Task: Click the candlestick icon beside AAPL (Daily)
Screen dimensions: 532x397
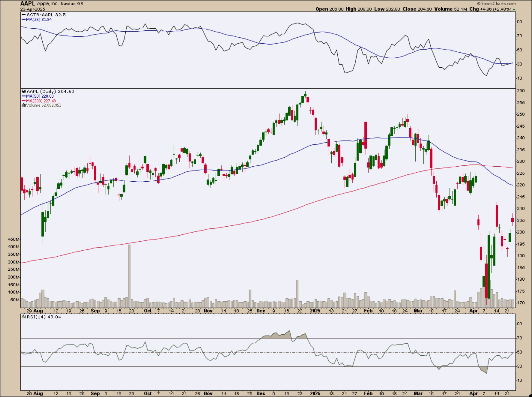Action: coord(24,91)
